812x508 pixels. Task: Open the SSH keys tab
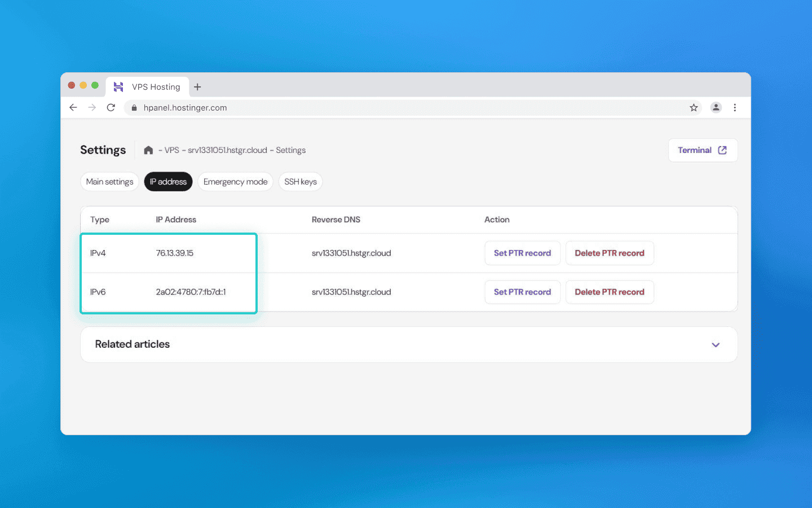(x=301, y=182)
